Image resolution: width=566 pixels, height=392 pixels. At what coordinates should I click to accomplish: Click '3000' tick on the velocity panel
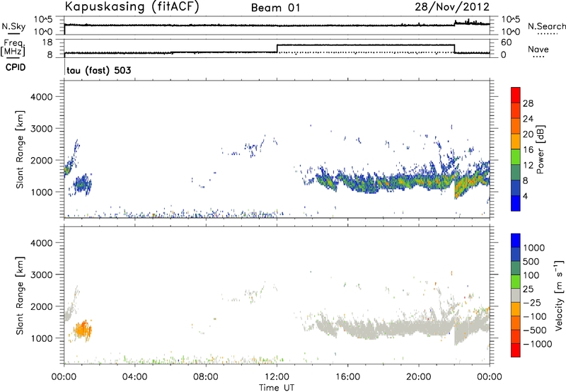click(42, 275)
